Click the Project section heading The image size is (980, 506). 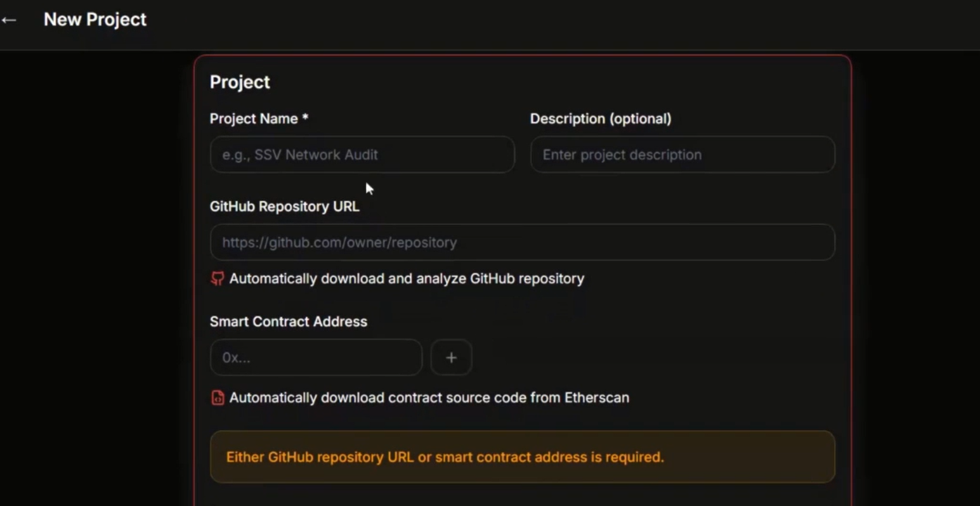pos(240,82)
